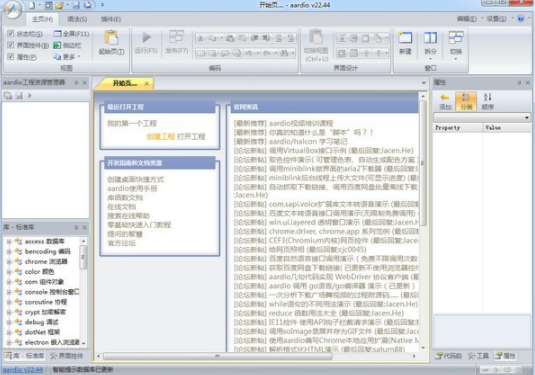The width and height of the screenshot is (535, 375).
Task: Click the yellow Add arrow in Properties
Action: (445, 97)
